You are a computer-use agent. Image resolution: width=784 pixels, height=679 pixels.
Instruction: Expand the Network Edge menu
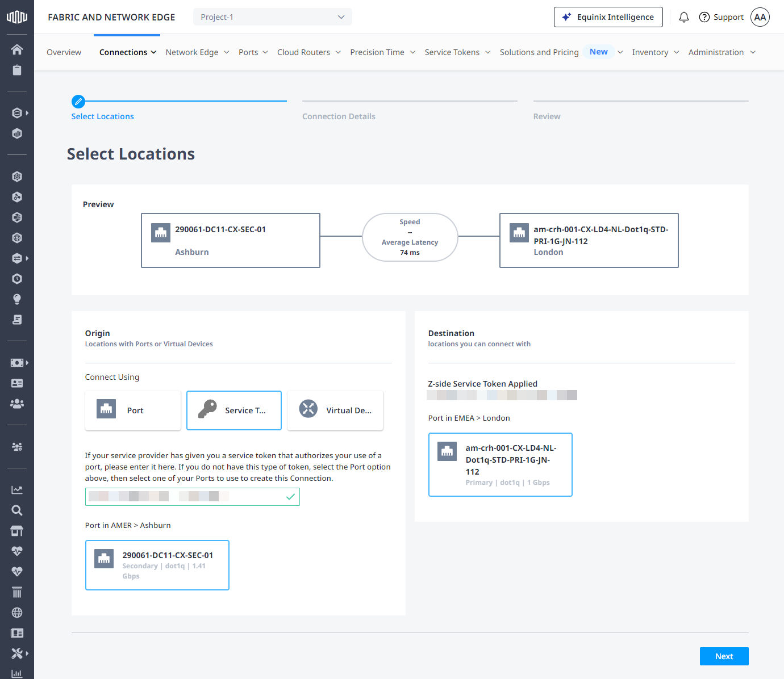198,52
